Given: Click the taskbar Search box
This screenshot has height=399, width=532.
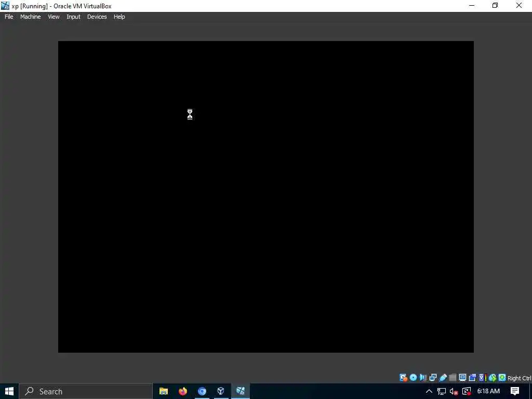Looking at the screenshot, I should click(x=86, y=391).
